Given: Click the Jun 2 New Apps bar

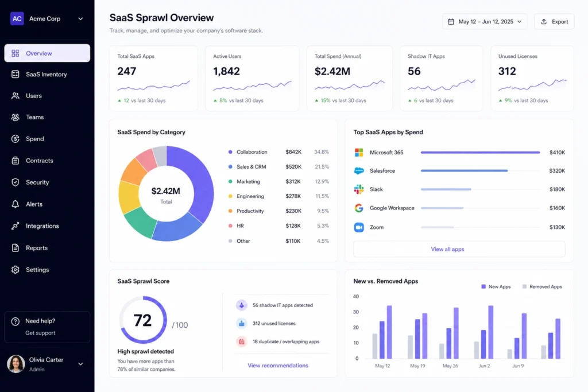Looking at the screenshot, I should pos(483,344).
